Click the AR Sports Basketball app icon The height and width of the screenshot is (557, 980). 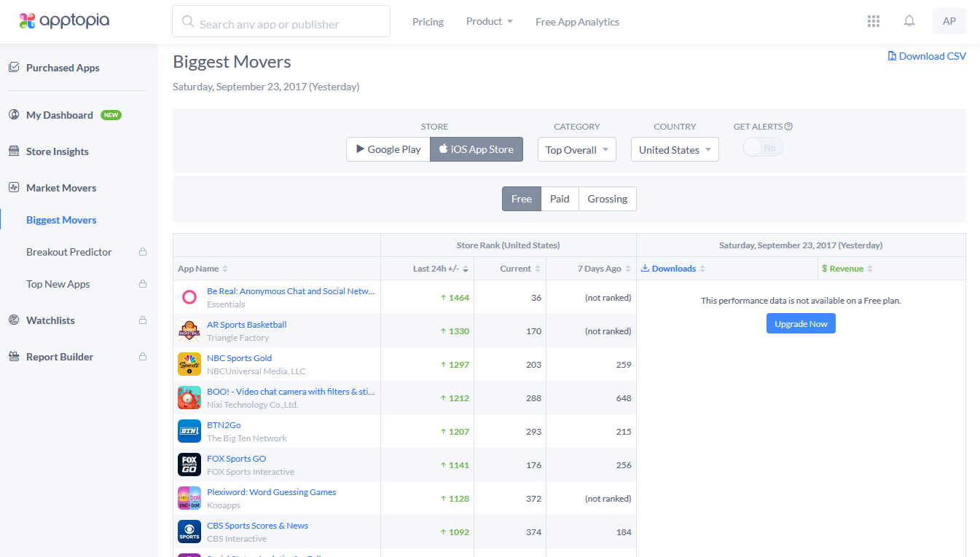pyautogui.click(x=189, y=331)
